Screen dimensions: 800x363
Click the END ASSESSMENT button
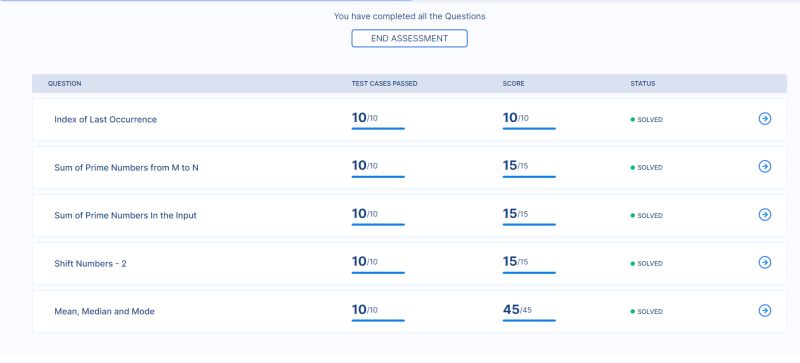click(x=409, y=38)
